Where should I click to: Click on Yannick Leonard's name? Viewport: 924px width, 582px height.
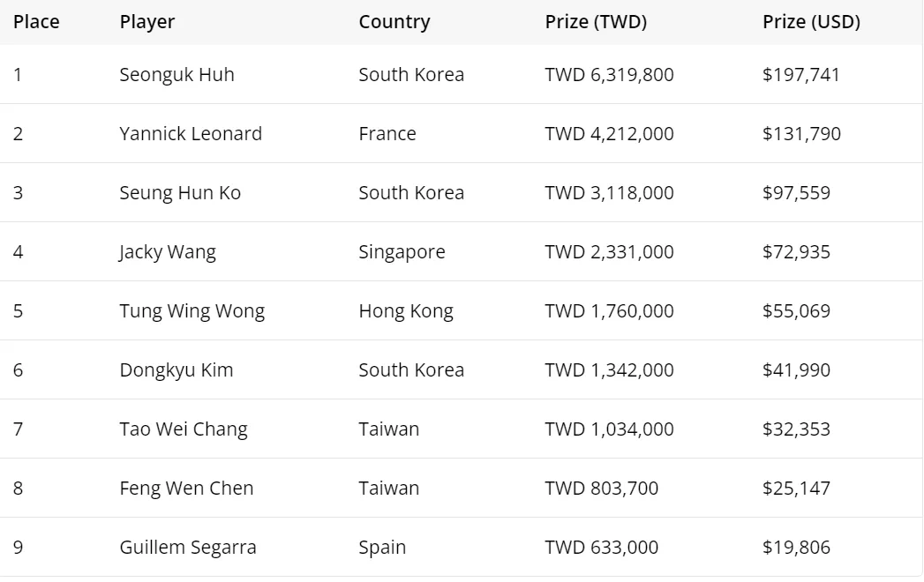click(x=191, y=134)
